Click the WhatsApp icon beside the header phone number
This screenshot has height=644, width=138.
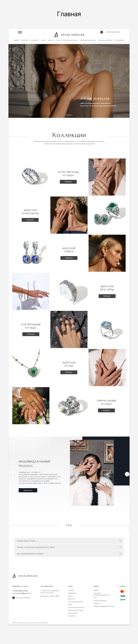tap(102, 32)
